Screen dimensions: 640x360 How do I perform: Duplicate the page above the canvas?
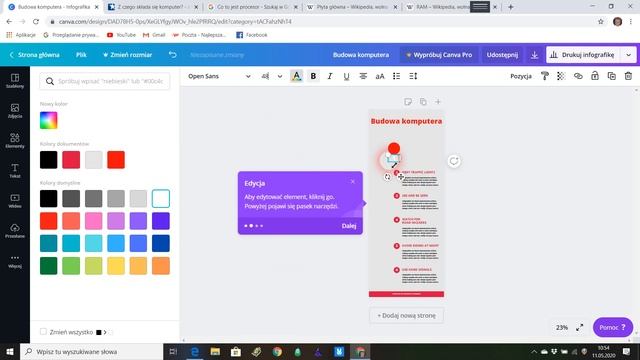[423, 102]
